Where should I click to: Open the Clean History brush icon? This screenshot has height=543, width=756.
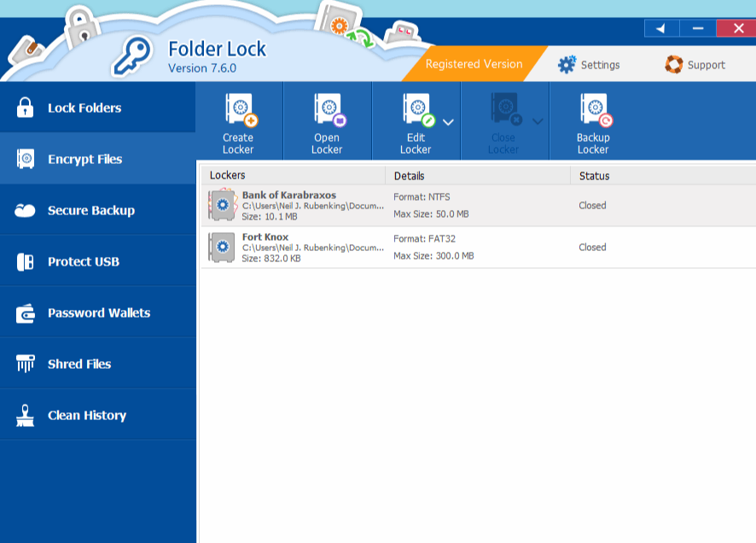(x=25, y=415)
